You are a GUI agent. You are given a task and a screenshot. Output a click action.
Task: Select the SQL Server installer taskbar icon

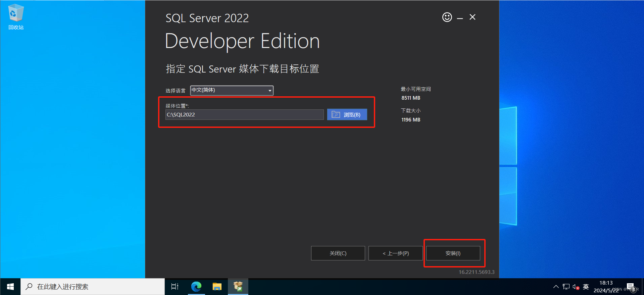click(x=238, y=287)
